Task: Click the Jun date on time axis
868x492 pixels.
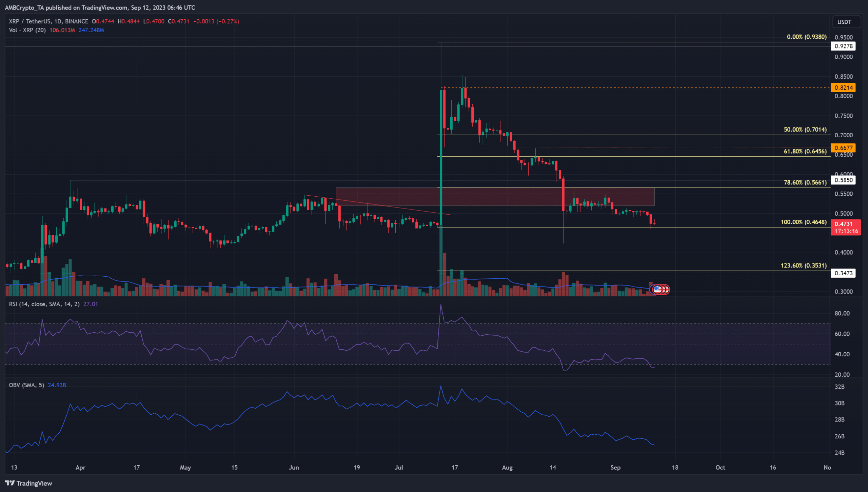Action: pos(294,468)
